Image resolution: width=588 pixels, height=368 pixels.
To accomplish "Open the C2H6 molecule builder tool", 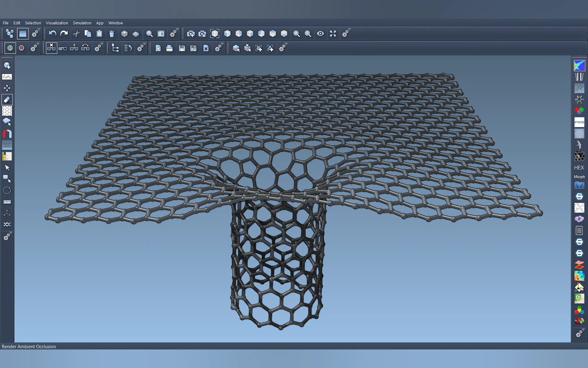I will coord(7,77).
